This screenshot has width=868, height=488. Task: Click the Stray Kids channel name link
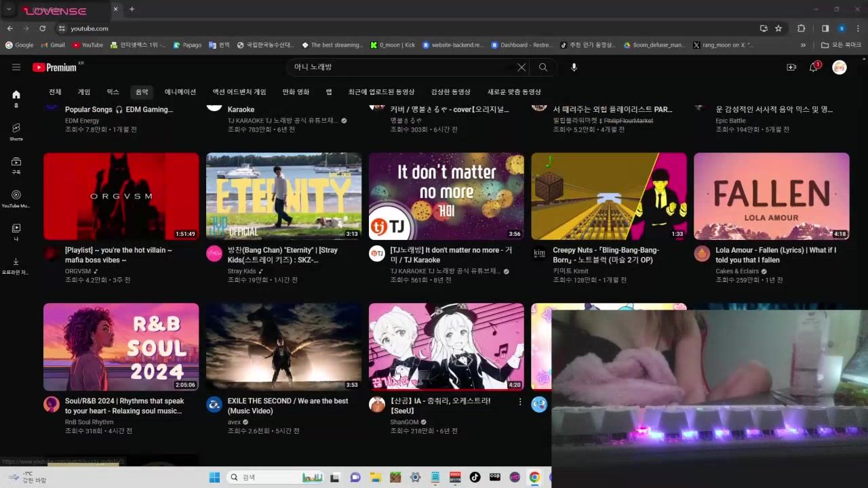pos(241,271)
